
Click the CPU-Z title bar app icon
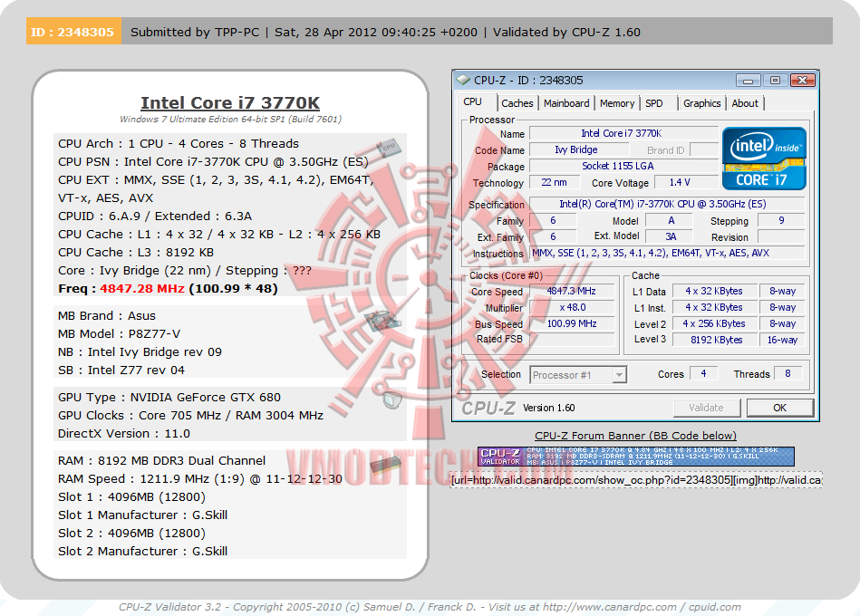pos(463,80)
